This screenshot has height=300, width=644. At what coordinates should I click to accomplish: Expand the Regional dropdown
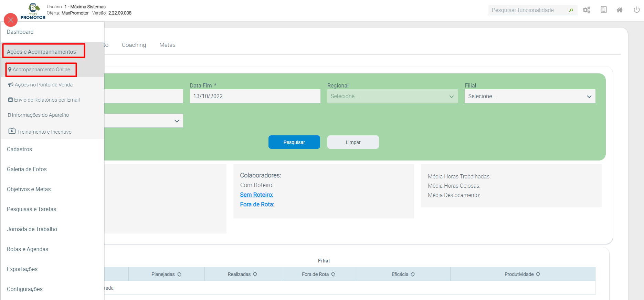tap(392, 96)
